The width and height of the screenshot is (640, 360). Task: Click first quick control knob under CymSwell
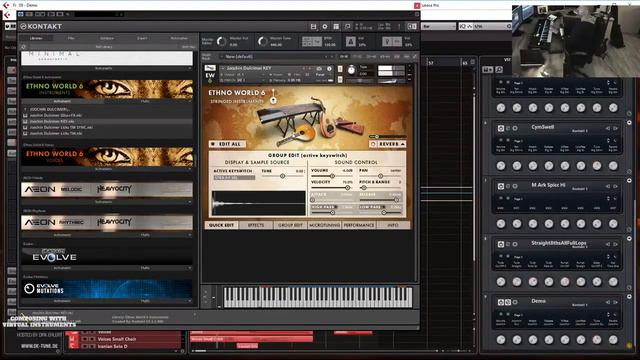coord(501,166)
